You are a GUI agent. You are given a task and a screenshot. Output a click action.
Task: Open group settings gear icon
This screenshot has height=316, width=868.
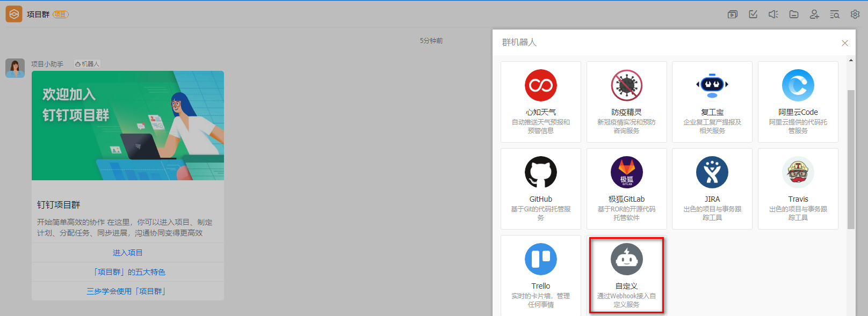[x=855, y=14]
